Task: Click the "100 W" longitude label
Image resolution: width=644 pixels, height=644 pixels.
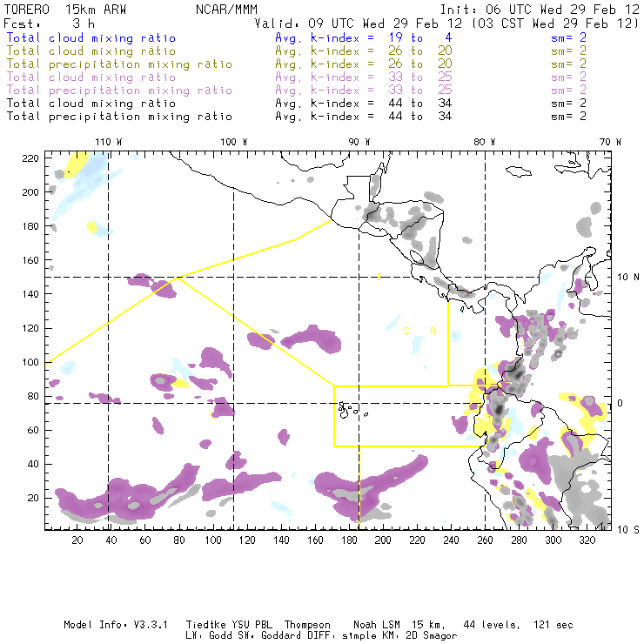Action: [x=234, y=142]
